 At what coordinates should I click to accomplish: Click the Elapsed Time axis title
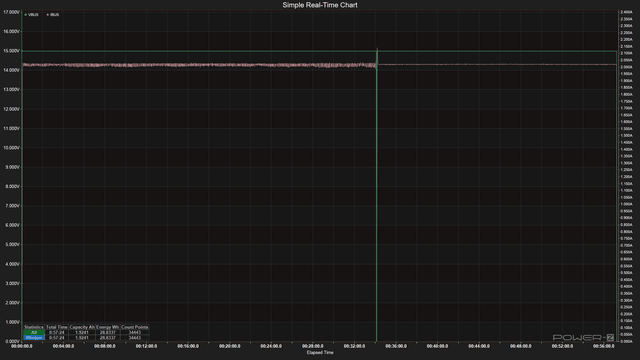[x=320, y=353]
